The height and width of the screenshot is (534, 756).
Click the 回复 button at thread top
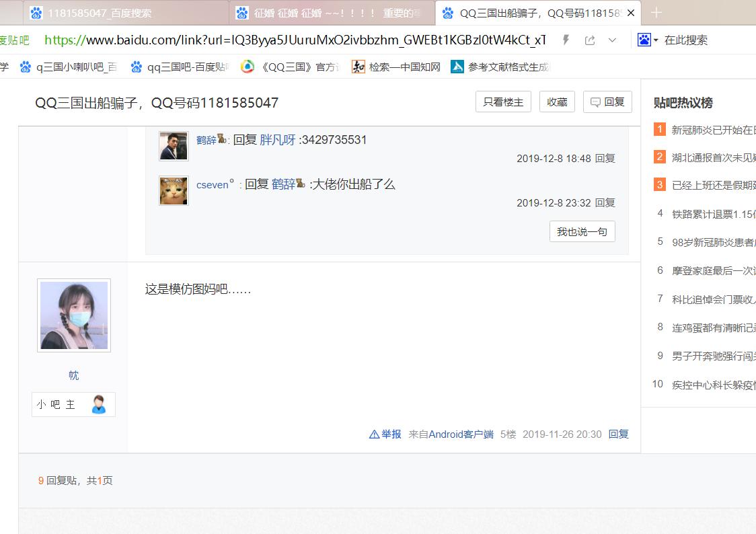coord(607,102)
